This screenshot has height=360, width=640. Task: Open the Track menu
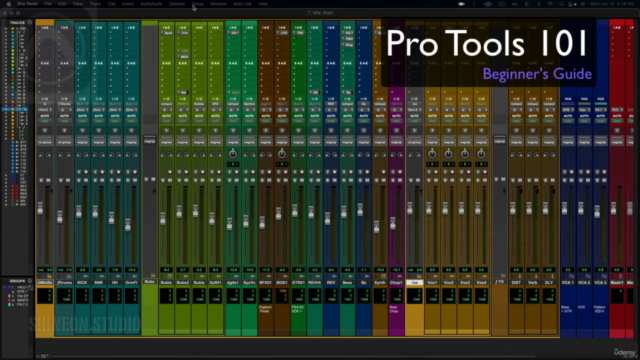coord(95,4)
